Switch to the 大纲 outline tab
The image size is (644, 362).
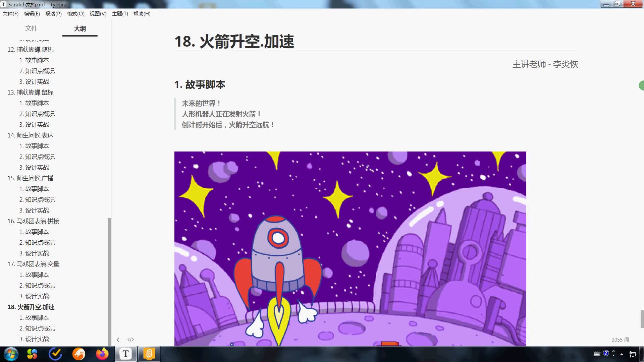tap(80, 28)
